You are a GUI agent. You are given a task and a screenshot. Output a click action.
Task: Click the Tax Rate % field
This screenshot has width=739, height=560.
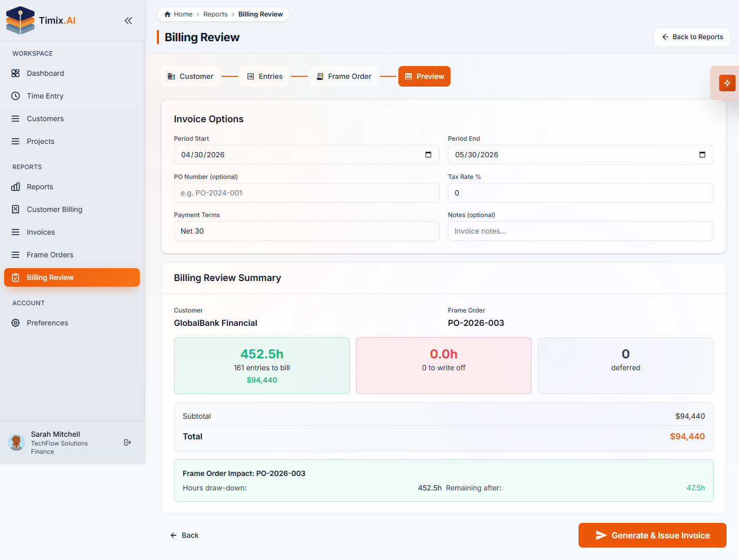click(x=581, y=193)
